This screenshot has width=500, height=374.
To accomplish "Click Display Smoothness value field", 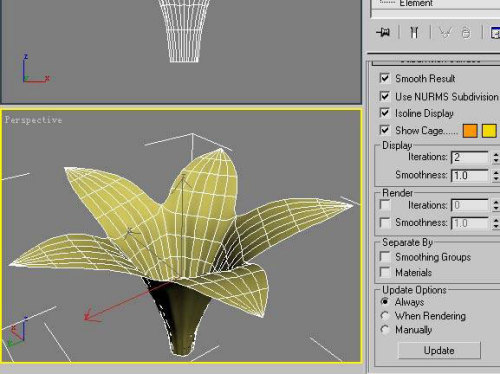I will [470, 175].
